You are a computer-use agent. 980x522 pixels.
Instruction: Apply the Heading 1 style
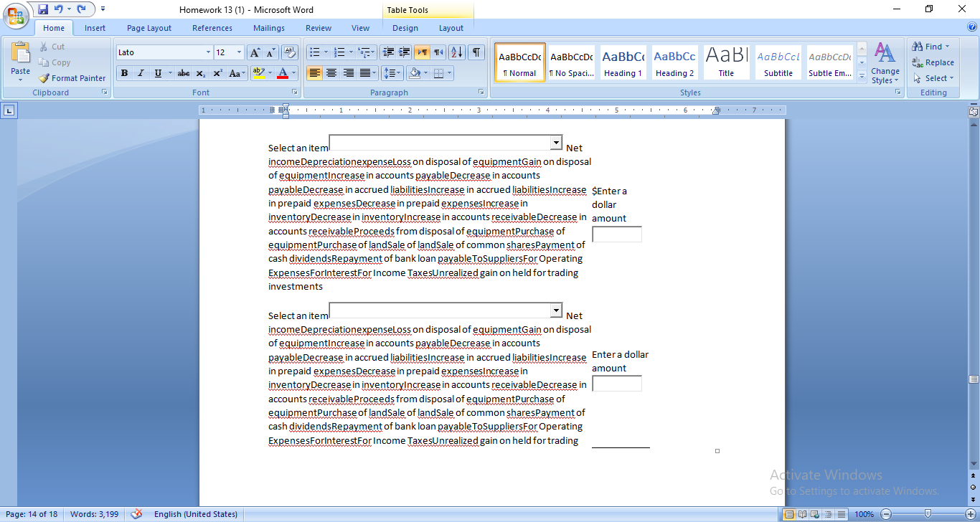623,62
